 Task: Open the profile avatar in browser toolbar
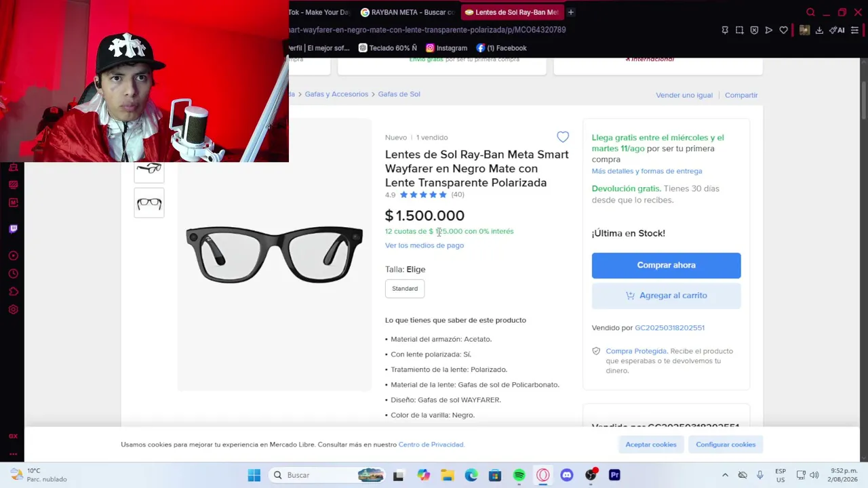pos(804,30)
